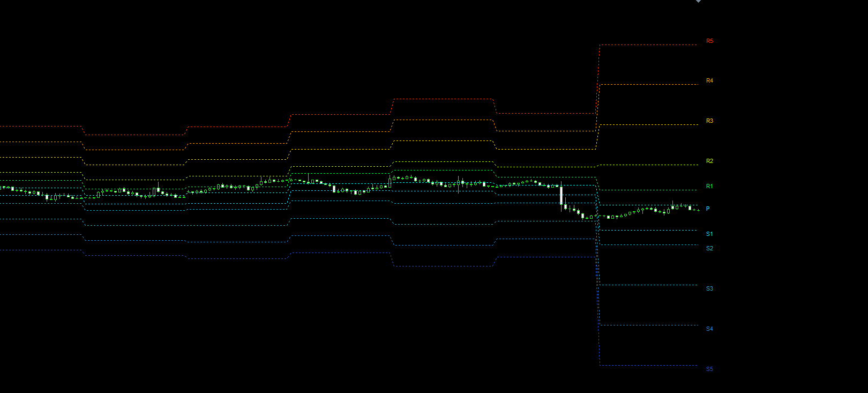Click the red dashed line beside R5 label

pyautogui.click(x=648, y=45)
